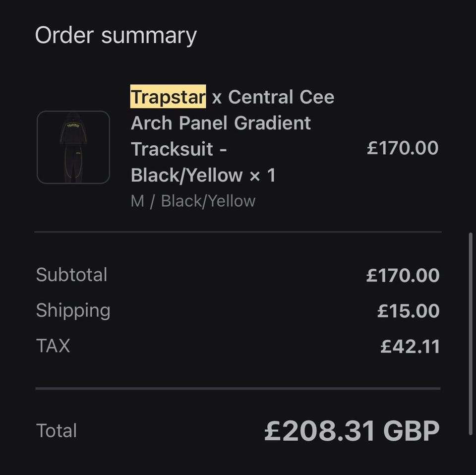Click the × 1 quantity indicator

click(262, 175)
